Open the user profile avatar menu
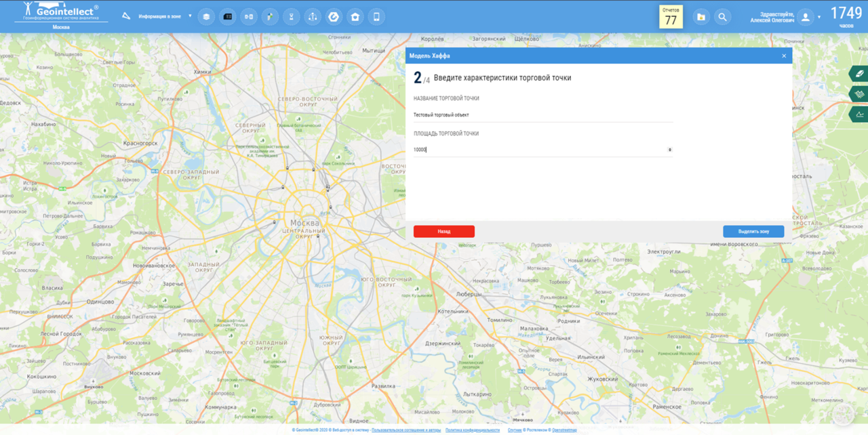This screenshot has width=868, height=435. pos(806,17)
